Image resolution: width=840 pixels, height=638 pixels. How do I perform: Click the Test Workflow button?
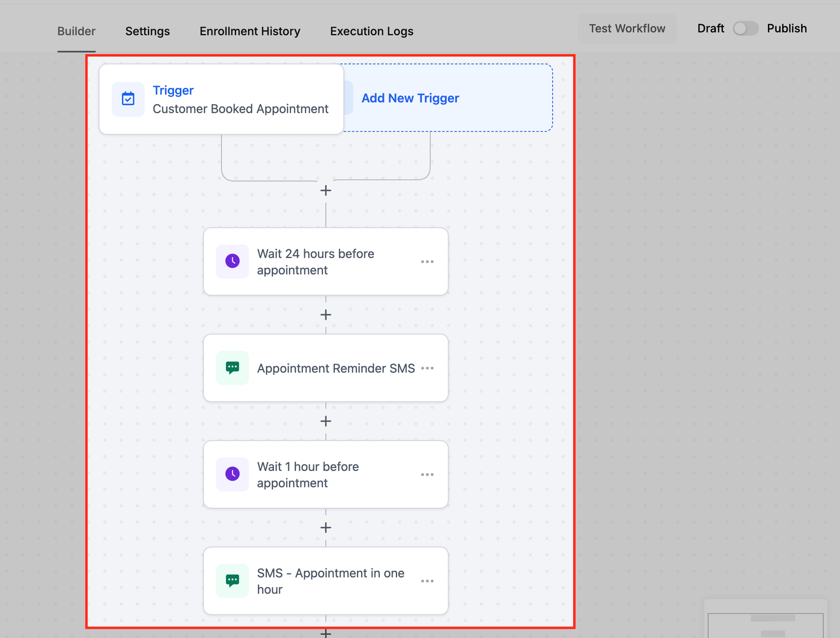click(627, 28)
